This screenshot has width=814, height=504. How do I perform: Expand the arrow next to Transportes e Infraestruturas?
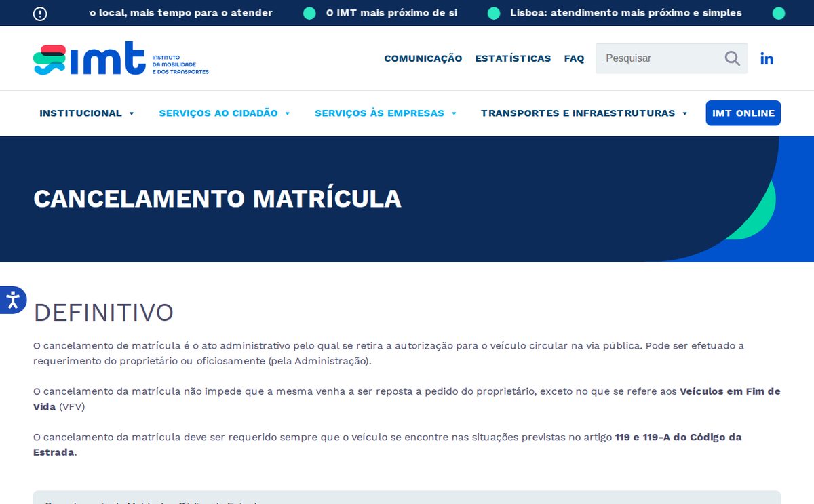(x=685, y=113)
